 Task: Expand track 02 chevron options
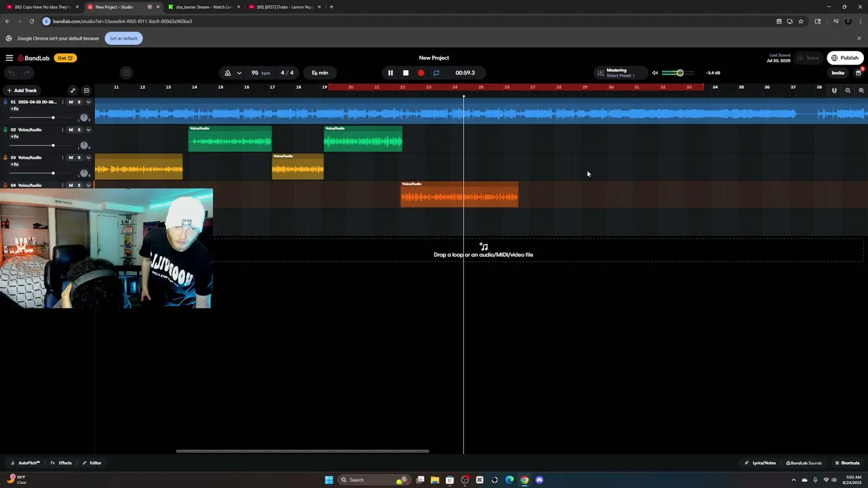[88, 129]
